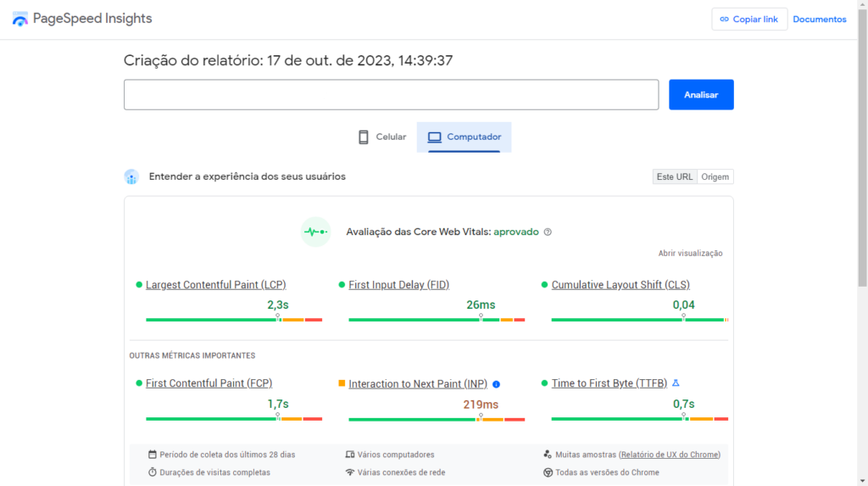Switch to the Celular tab

[382, 137]
